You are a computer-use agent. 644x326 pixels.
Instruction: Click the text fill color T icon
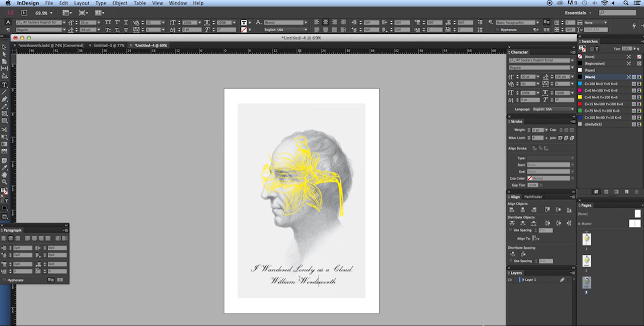point(244,22)
